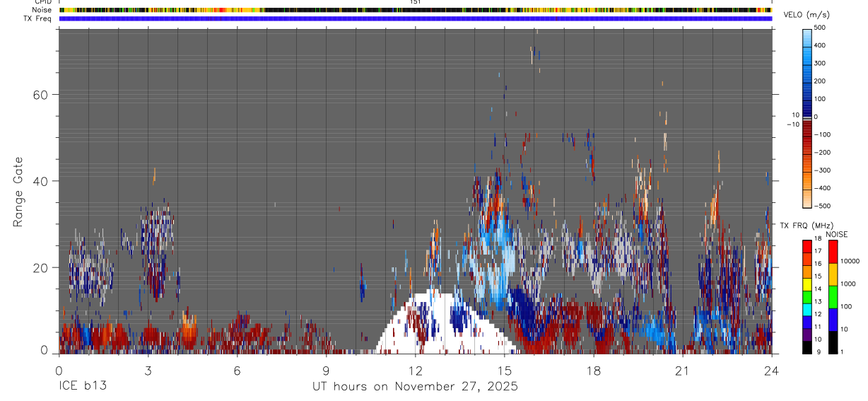Click the Noise row label at top
This screenshot has width=868, height=401.
click(42, 10)
